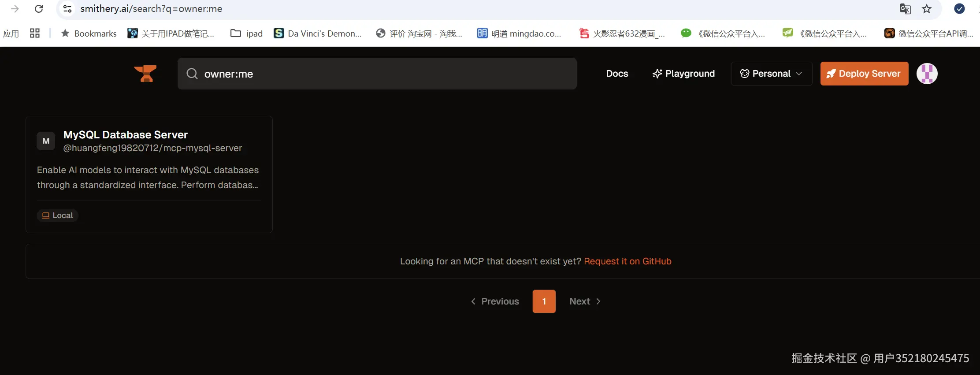This screenshot has height=375, width=980.
Task: Open the 火影忍者632漫画 bookmark
Action: [x=622, y=33]
